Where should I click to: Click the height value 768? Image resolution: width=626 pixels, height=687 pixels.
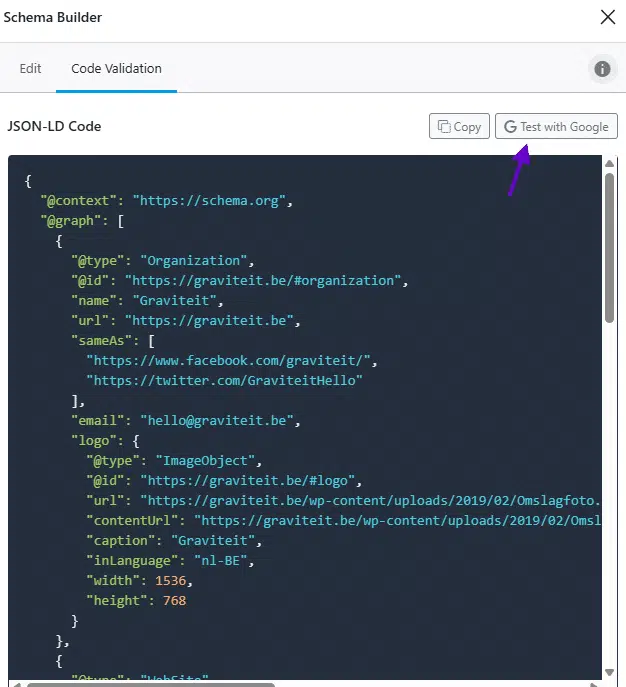point(175,600)
